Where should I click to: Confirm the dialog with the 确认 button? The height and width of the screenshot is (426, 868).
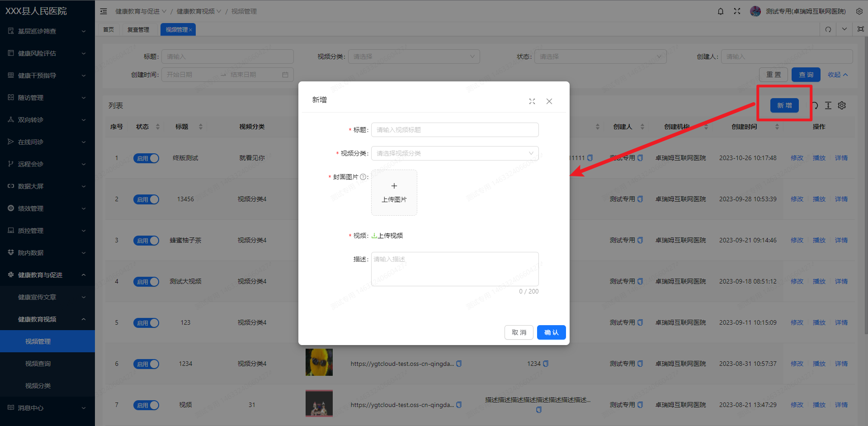tap(551, 332)
